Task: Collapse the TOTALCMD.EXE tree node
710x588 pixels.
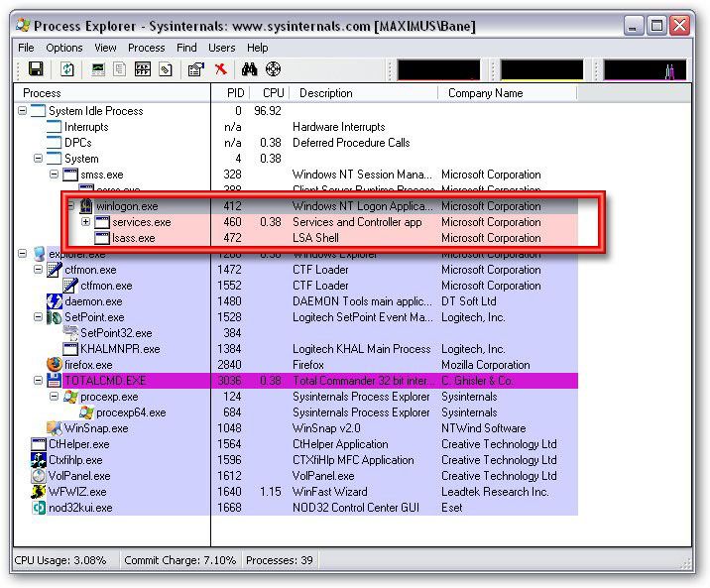Action: pos(38,380)
